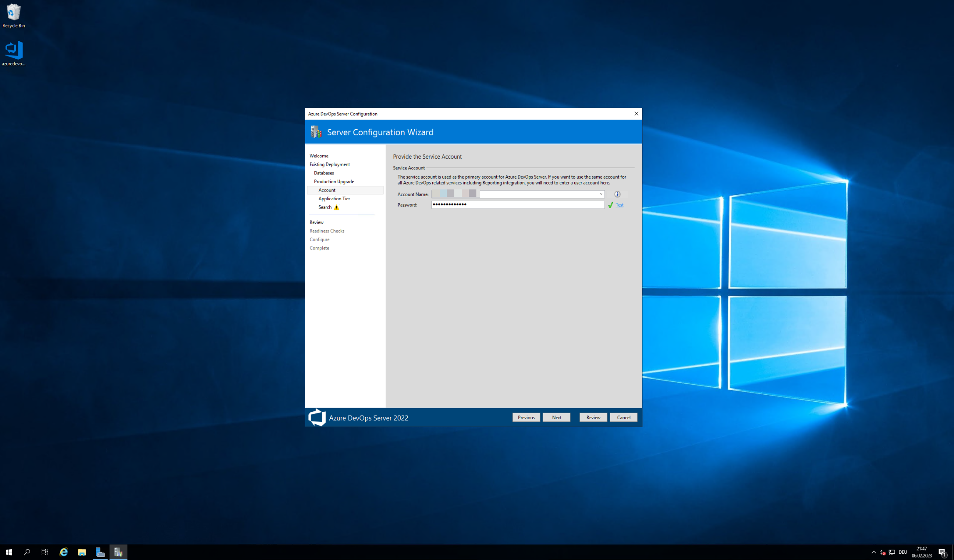954x560 pixels.
Task: Open the azuredevo... installer desktop icon
Action: pos(13,53)
